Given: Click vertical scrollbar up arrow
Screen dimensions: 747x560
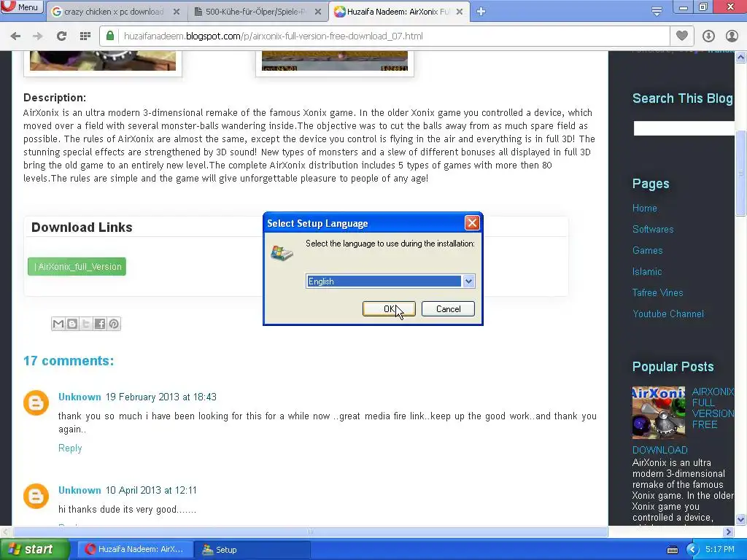Looking at the screenshot, I should coord(741,57).
